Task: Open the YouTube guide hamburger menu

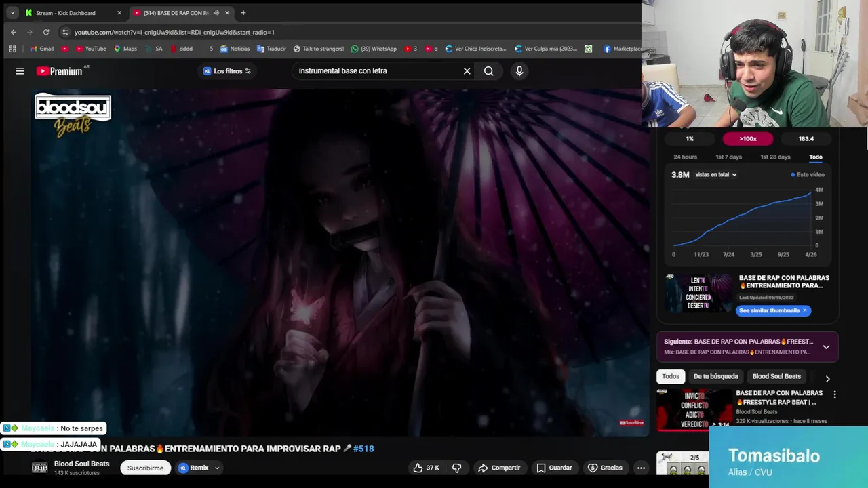Action: 20,70
